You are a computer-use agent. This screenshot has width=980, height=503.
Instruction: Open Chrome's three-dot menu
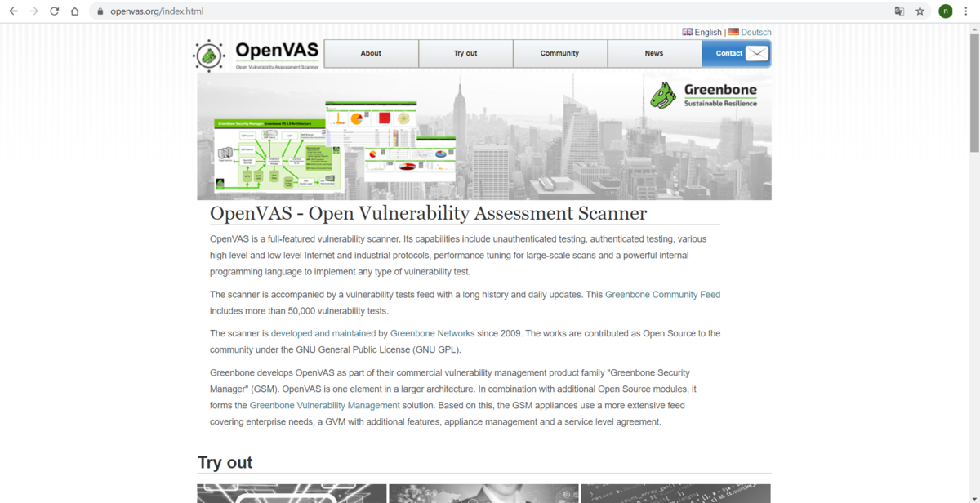pos(967,11)
